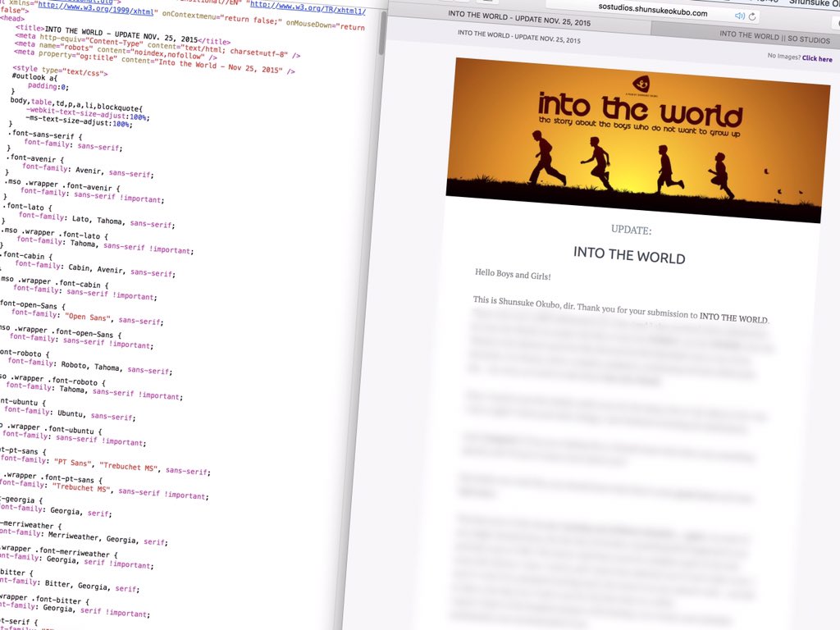
Task: Click the small logo above the banner title
Action: [641, 84]
